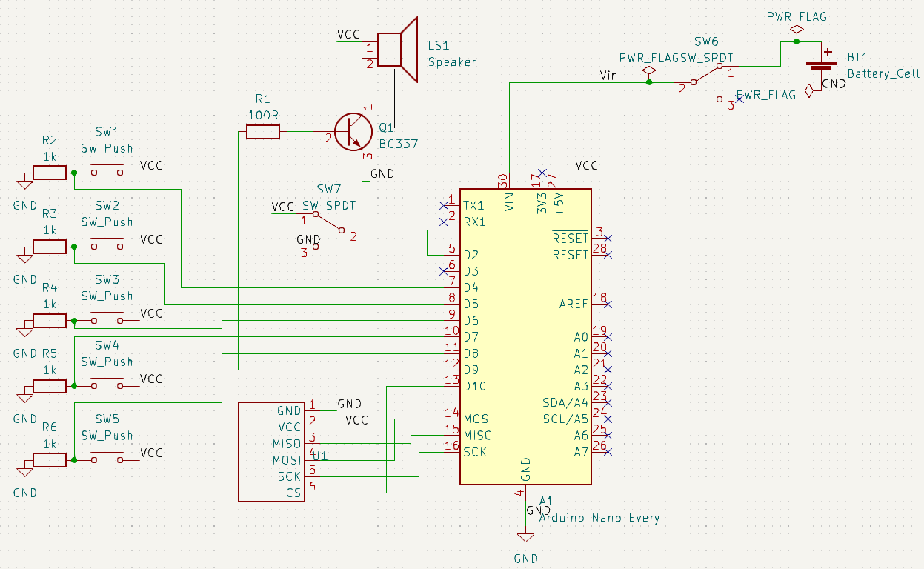Viewport: 924px width, 569px height.
Task: Select the 'D7' pin label
Action: (x=471, y=336)
